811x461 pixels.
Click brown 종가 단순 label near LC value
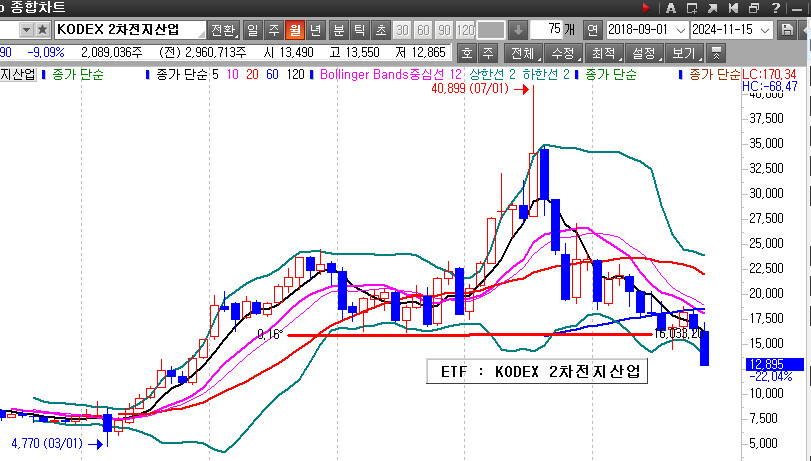[715, 74]
